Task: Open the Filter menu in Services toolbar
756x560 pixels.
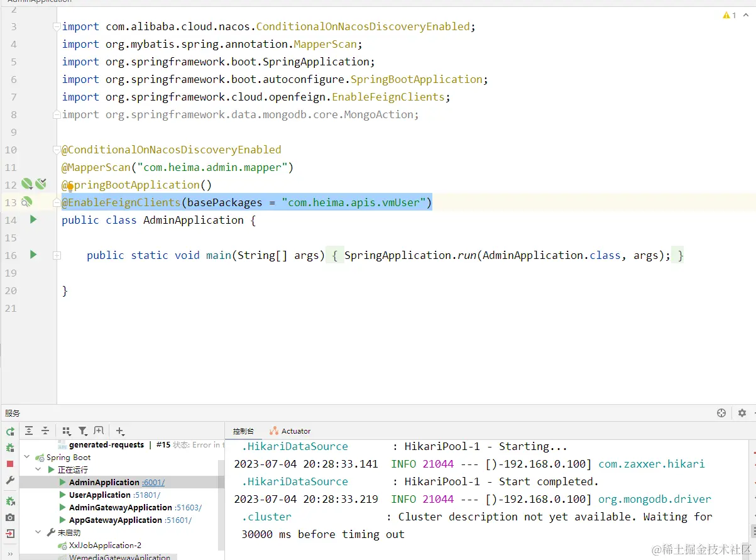Action: 82,431
